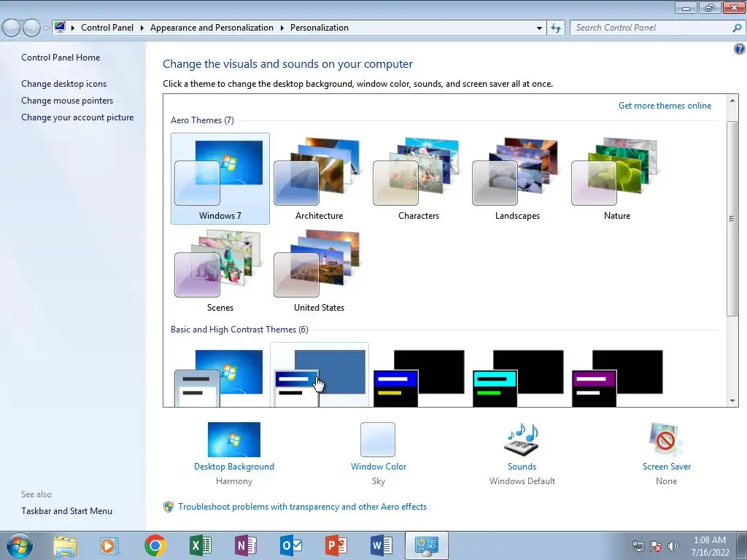Viewport: 747px width, 560px height.
Task: Click the theme shield icon beside Troubleshoot
Action: [169, 507]
